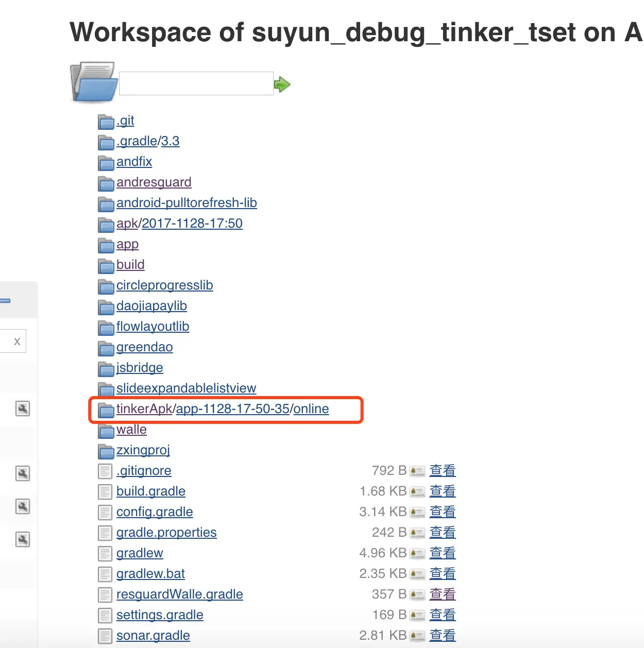This screenshot has width=644, height=648.
Task: Open the greendao folder
Action: click(145, 347)
